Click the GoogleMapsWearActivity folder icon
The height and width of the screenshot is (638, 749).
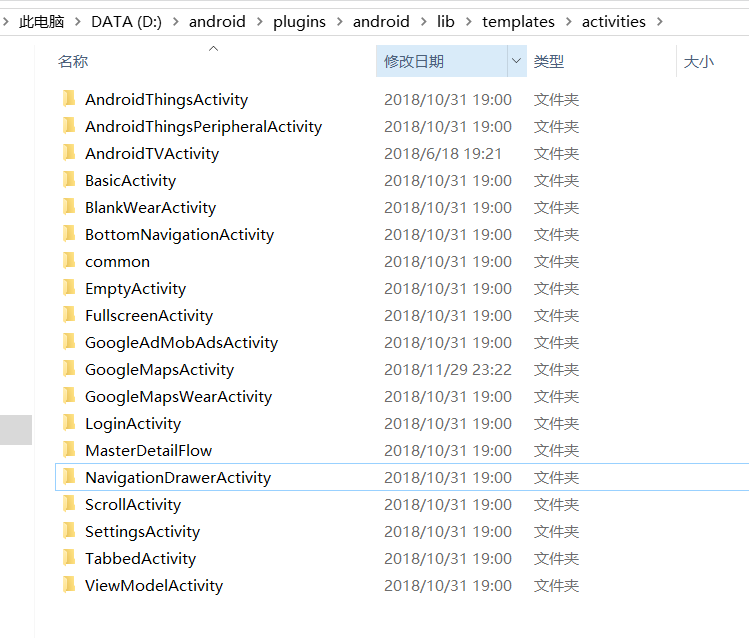(69, 396)
